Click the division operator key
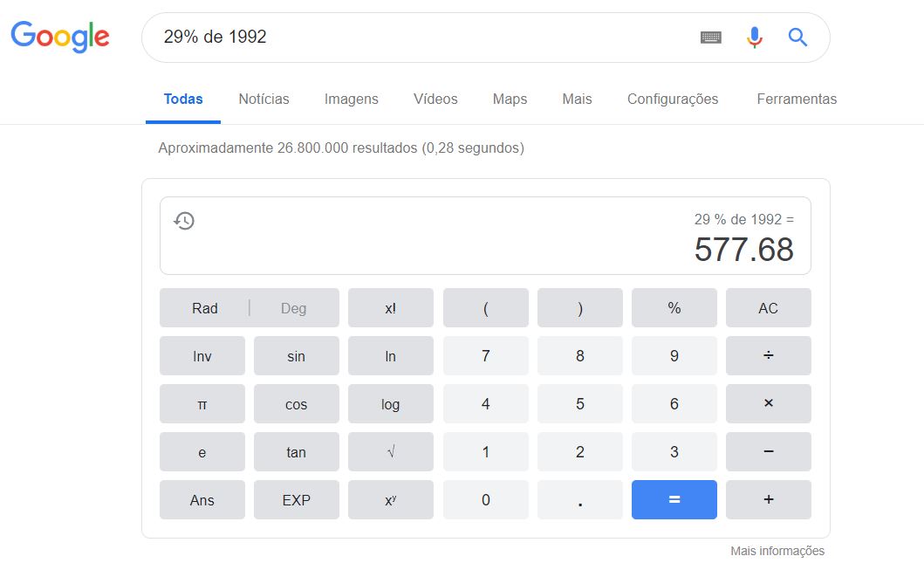 [x=769, y=355]
